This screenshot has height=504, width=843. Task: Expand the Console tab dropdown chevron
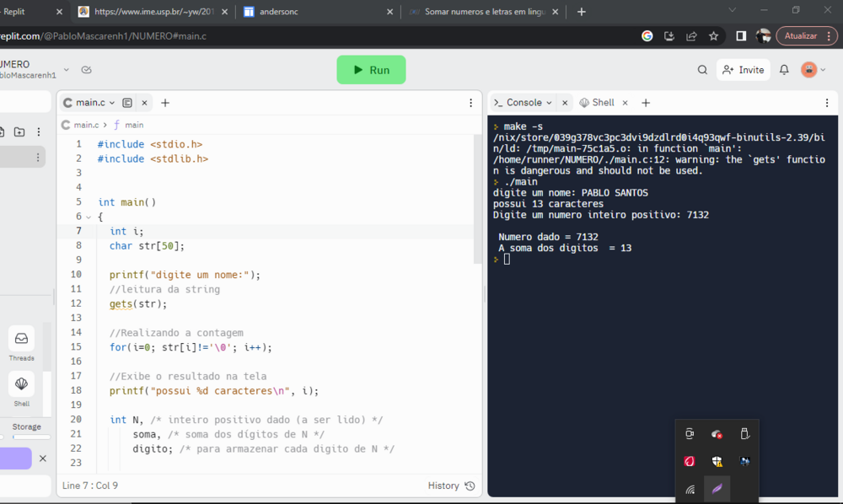tap(550, 103)
